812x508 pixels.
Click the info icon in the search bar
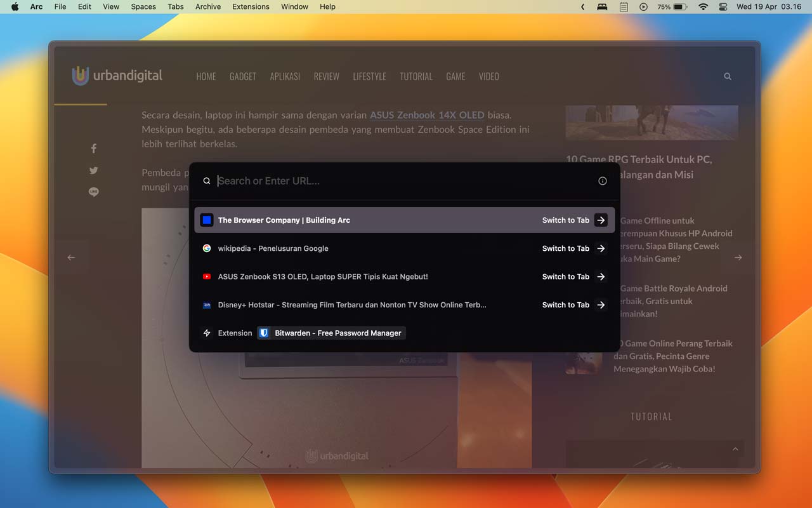[x=602, y=180]
